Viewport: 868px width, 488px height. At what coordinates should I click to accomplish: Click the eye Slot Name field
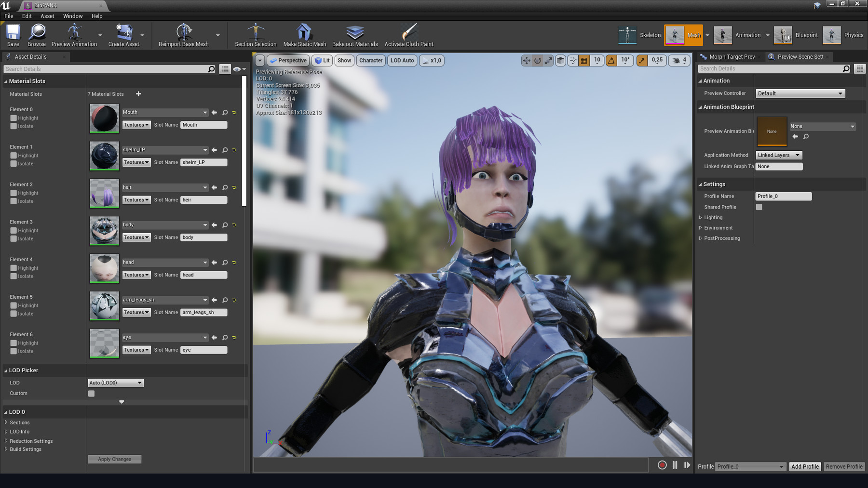pos(204,350)
